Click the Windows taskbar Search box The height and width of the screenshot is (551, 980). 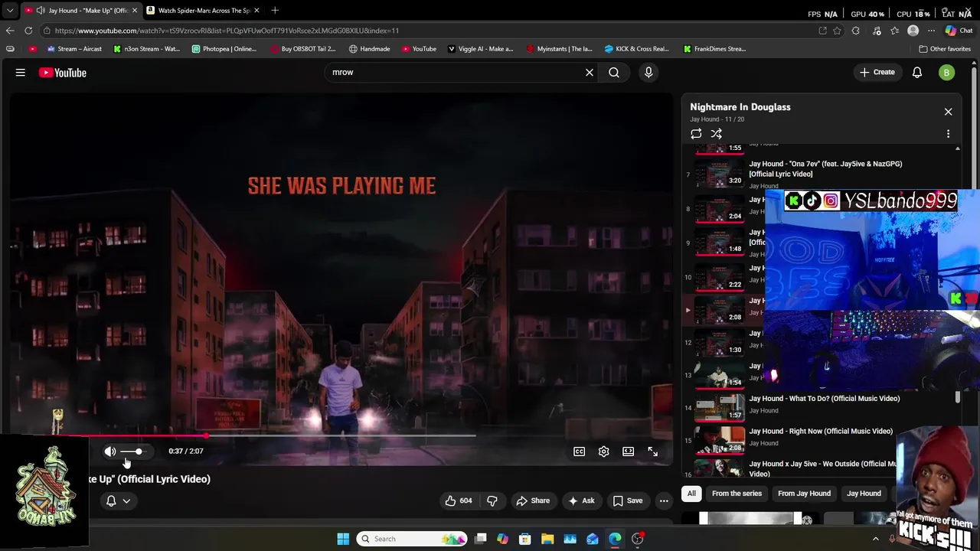pos(412,539)
